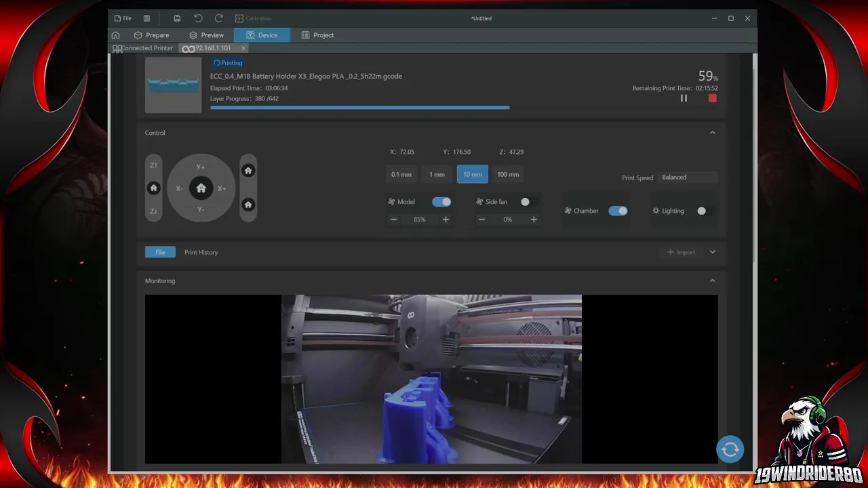Click the Lighting sun icon

pyautogui.click(x=656, y=211)
